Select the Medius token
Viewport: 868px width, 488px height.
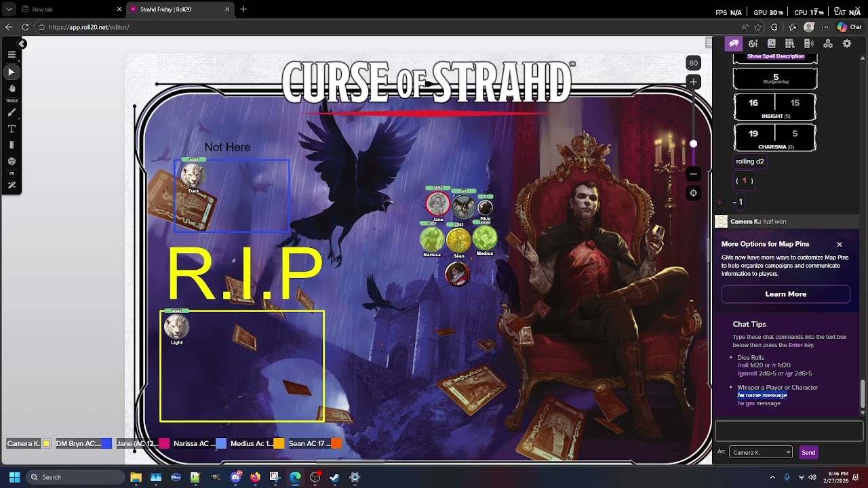point(485,238)
